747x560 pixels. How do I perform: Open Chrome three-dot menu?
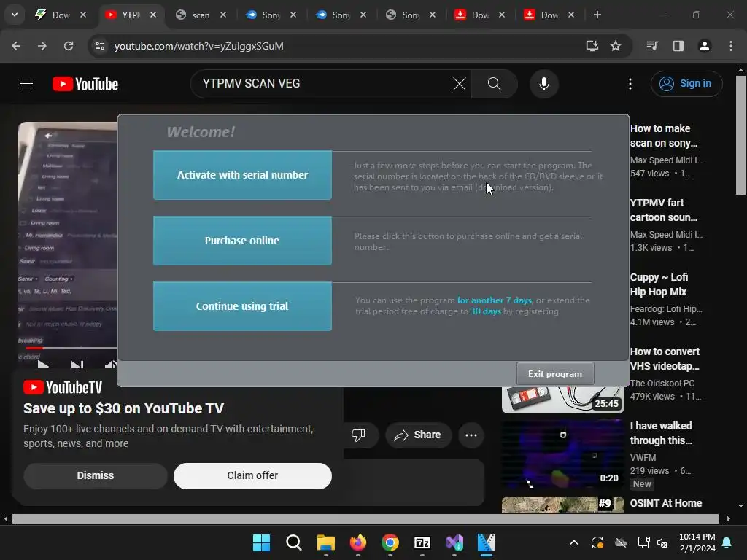731,46
